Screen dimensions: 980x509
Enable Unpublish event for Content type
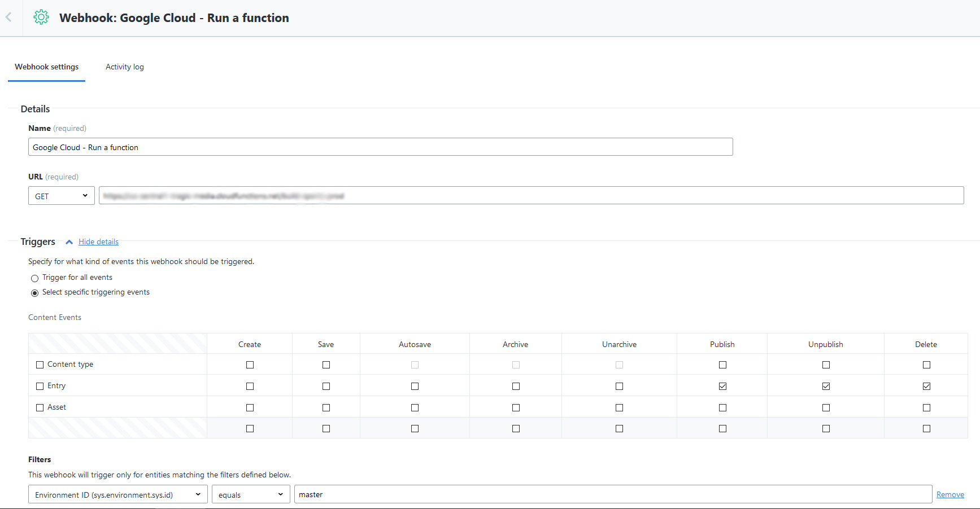826,365
